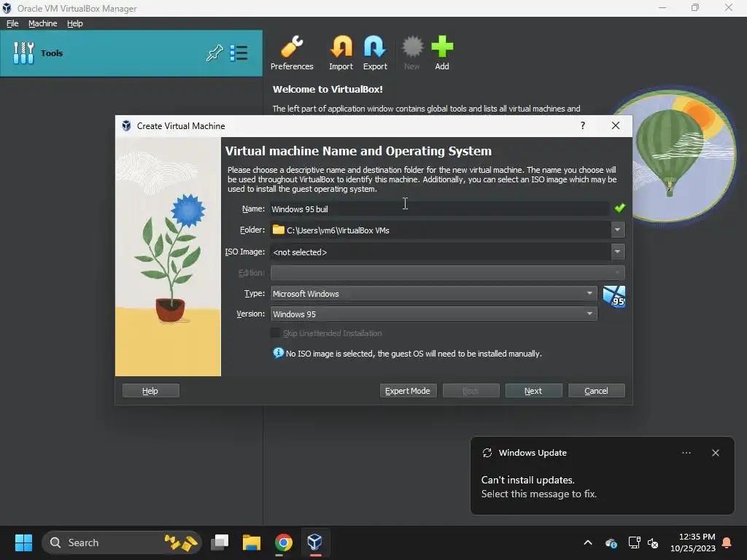747x560 pixels.
Task: Click the VirtualBox Manager title bar logo
Action: (7, 8)
